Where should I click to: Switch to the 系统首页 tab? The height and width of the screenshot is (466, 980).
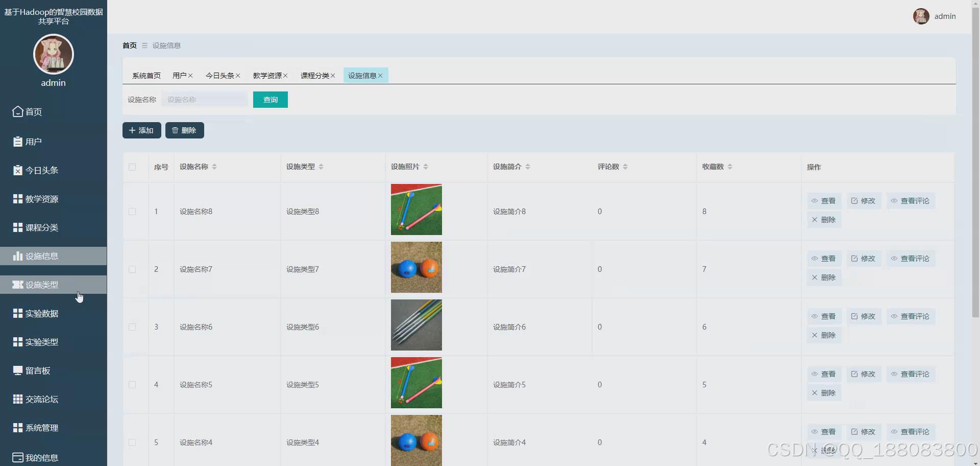146,75
